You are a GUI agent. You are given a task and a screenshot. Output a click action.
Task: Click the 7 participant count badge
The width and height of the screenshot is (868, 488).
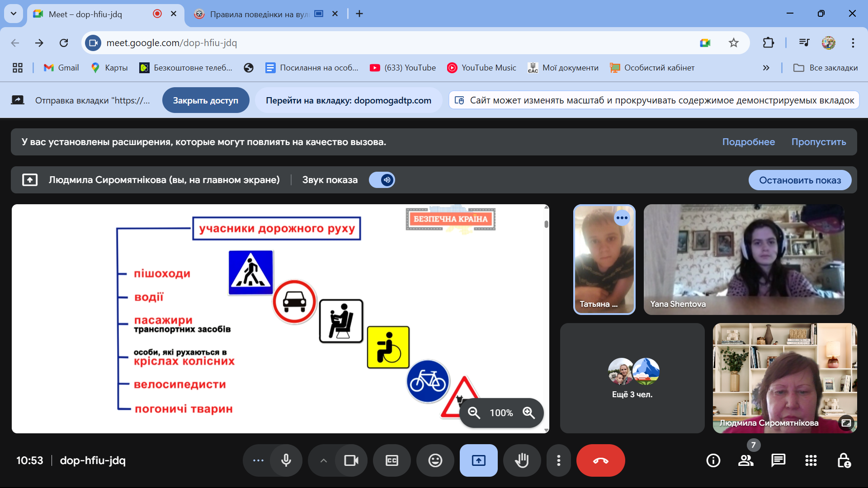pyautogui.click(x=753, y=445)
